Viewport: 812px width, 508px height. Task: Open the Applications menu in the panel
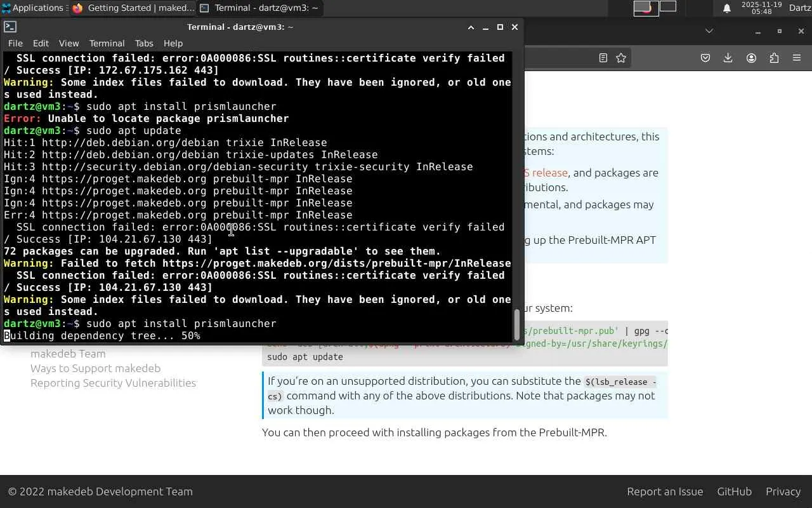(33, 8)
